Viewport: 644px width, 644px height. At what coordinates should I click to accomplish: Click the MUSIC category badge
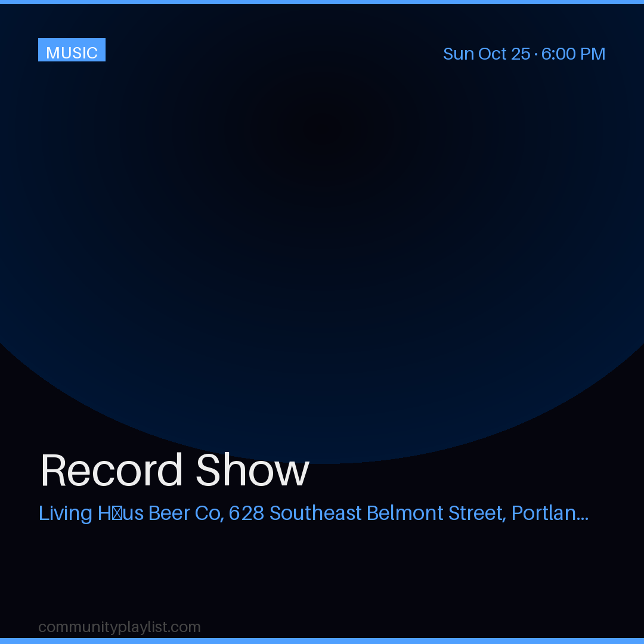pos(72,50)
